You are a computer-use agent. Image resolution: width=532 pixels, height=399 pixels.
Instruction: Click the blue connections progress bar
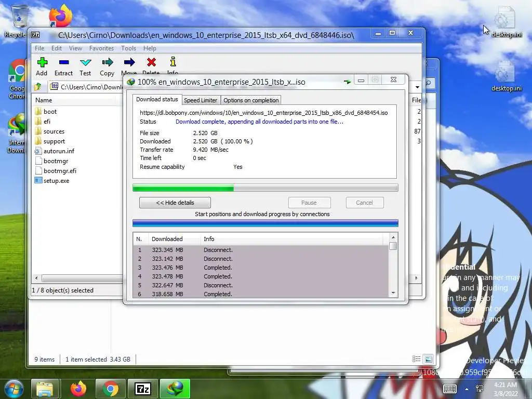pos(265,223)
